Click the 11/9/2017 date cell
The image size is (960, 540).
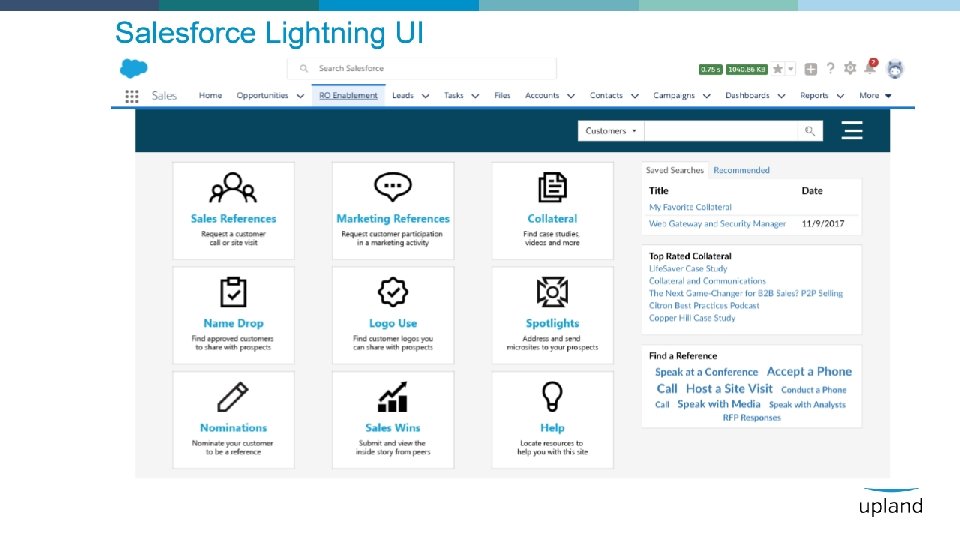[x=823, y=223]
